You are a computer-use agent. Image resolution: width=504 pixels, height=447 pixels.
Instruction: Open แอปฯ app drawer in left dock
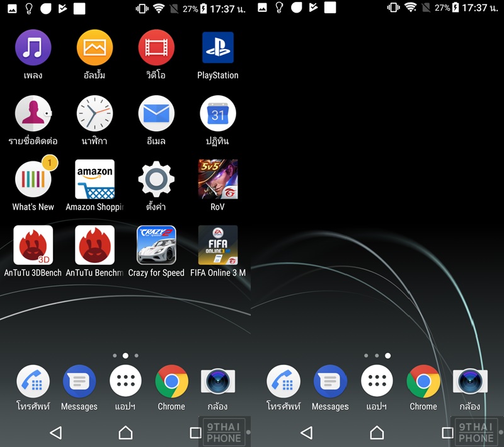(x=125, y=381)
